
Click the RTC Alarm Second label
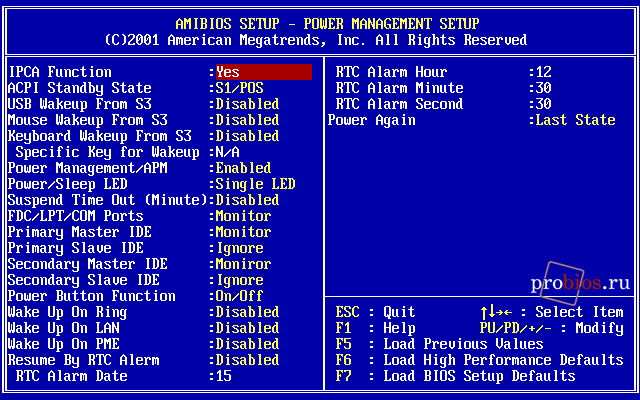point(400,104)
